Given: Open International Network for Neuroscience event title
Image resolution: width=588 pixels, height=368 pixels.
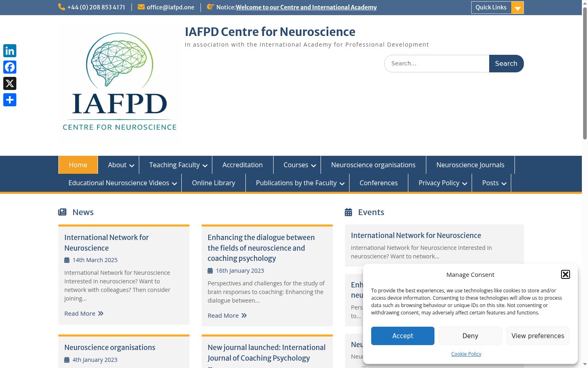Looking at the screenshot, I should tap(416, 235).
